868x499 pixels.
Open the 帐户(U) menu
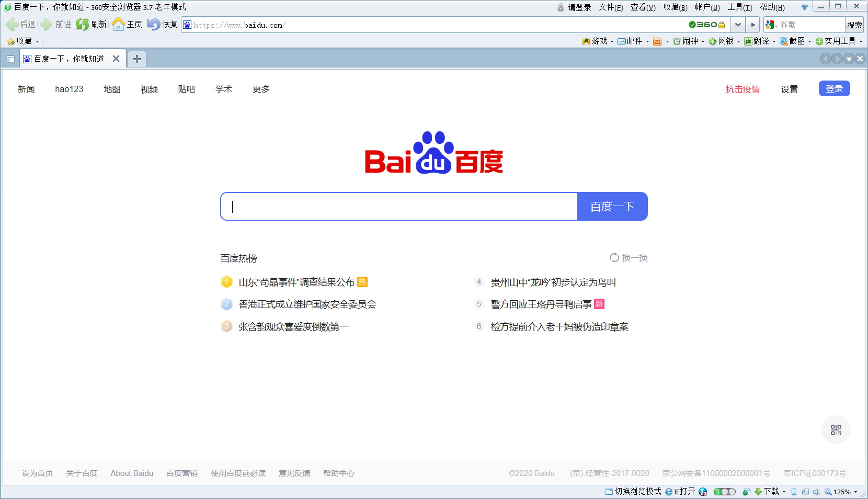click(707, 7)
